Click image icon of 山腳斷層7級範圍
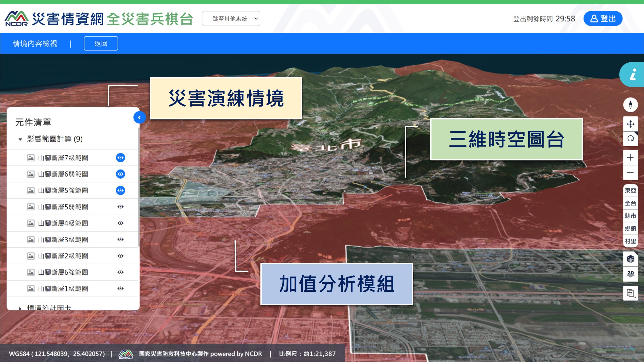 (31, 158)
